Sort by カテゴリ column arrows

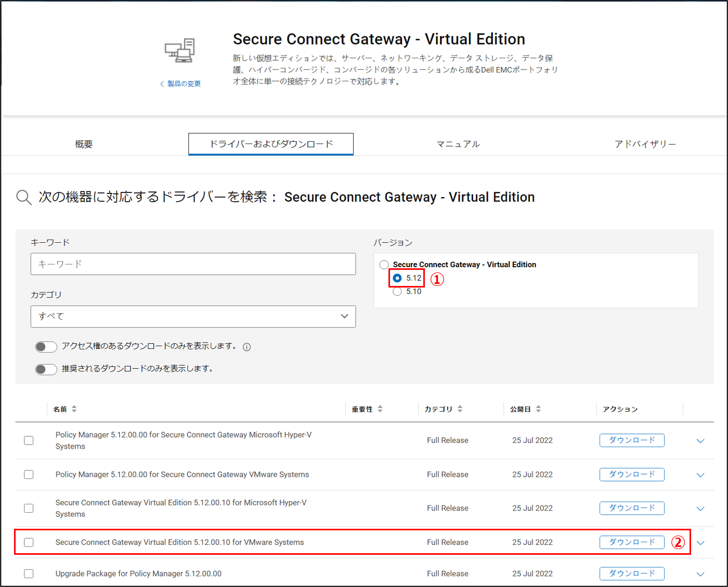click(x=460, y=409)
